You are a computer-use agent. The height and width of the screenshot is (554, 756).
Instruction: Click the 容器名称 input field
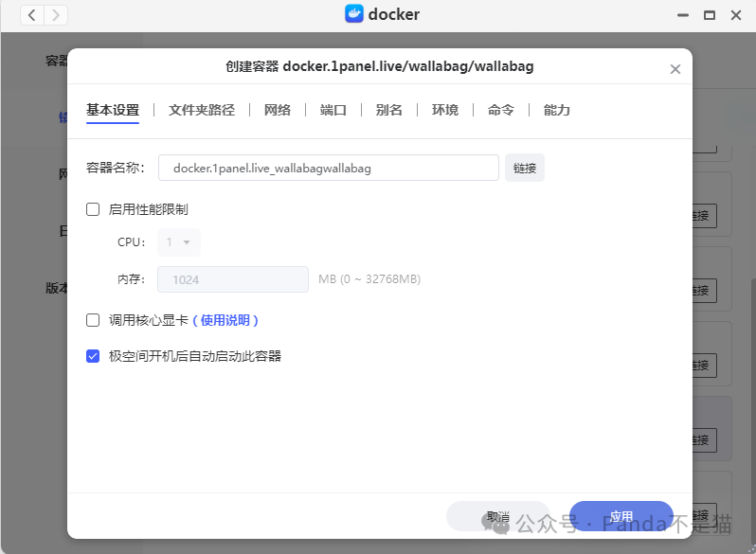pyautogui.click(x=329, y=168)
